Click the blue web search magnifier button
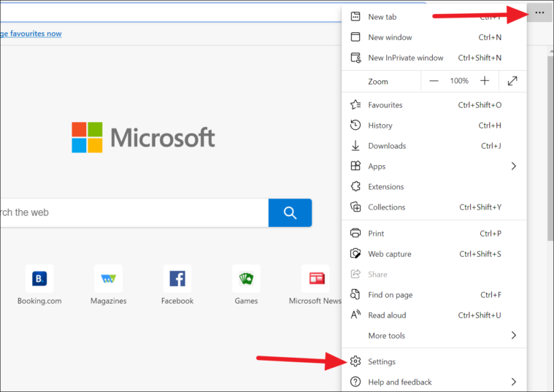The height and width of the screenshot is (392, 554). point(290,212)
